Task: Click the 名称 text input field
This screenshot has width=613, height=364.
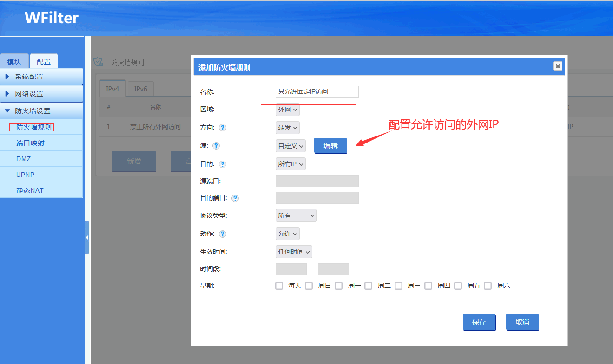Action: [317, 92]
